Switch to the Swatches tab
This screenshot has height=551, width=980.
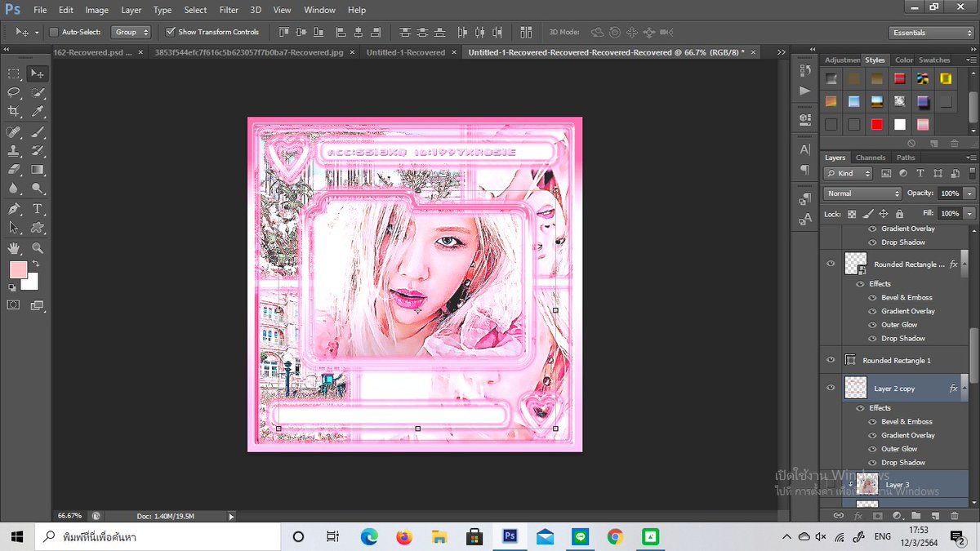coord(934,60)
